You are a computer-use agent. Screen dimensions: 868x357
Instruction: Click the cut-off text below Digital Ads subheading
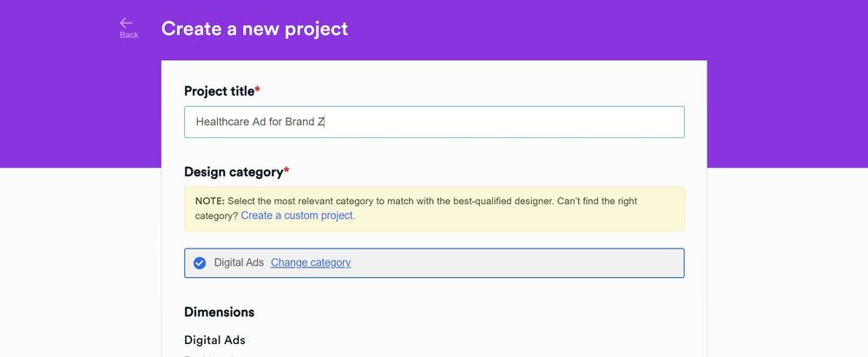[209, 355]
